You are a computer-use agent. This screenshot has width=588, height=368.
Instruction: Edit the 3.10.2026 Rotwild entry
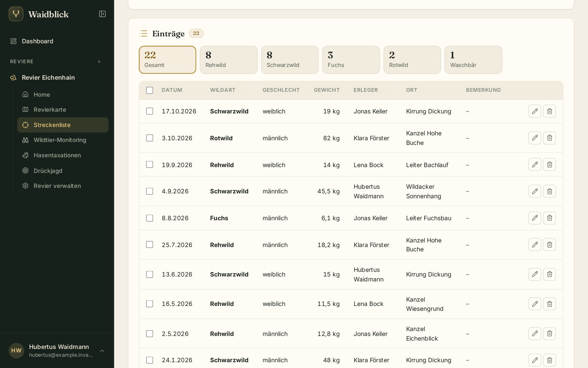point(535,138)
